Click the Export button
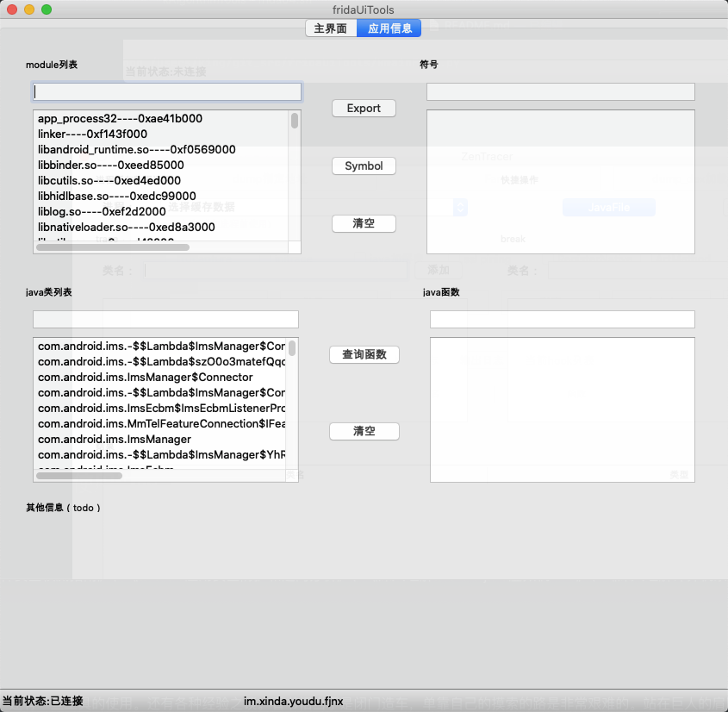Screen dimensions: 728x712 tap(364, 109)
